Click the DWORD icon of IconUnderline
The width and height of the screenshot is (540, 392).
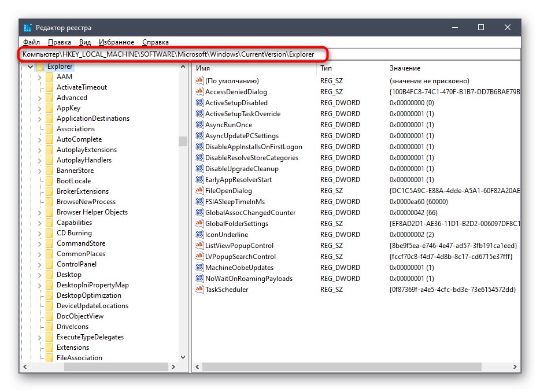click(199, 235)
